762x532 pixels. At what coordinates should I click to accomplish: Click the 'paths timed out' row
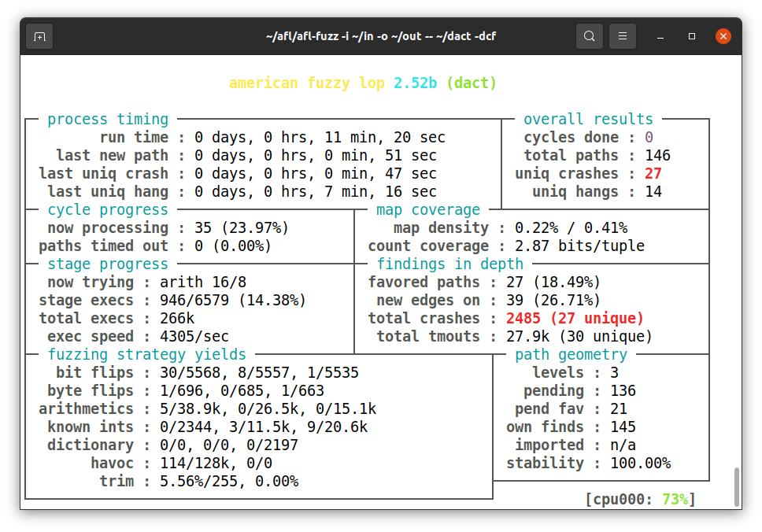click(x=155, y=246)
